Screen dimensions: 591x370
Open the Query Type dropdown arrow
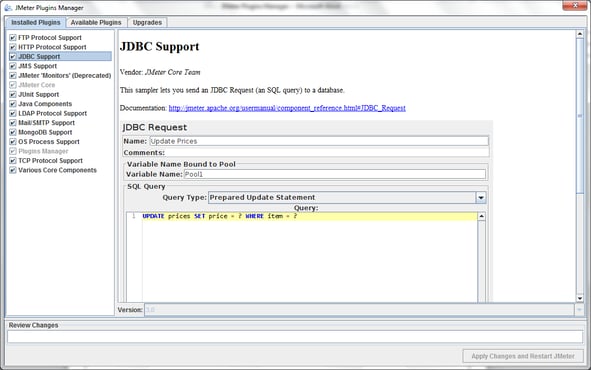click(x=481, y=197)
